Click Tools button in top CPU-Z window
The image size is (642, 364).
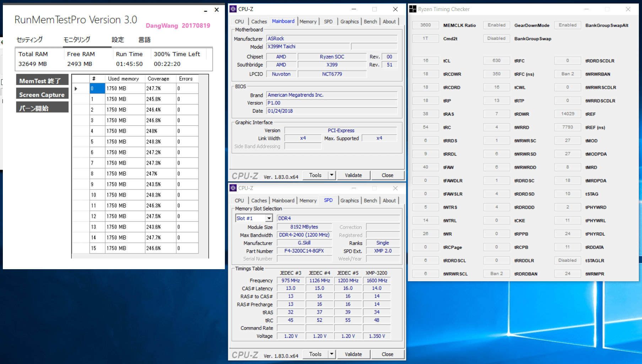(x=315, y=175)
